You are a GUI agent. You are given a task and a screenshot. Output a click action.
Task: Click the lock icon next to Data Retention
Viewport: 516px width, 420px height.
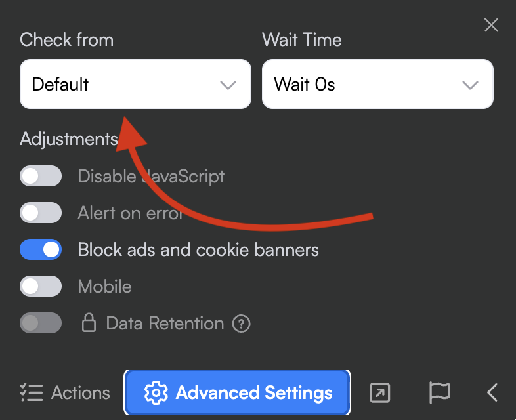tap(88, 323)
